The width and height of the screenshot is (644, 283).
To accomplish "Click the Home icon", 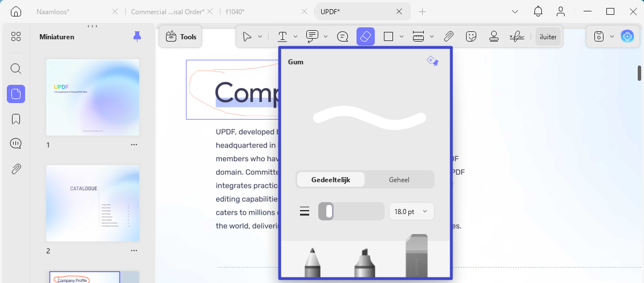I will click(x=15, y=11).
